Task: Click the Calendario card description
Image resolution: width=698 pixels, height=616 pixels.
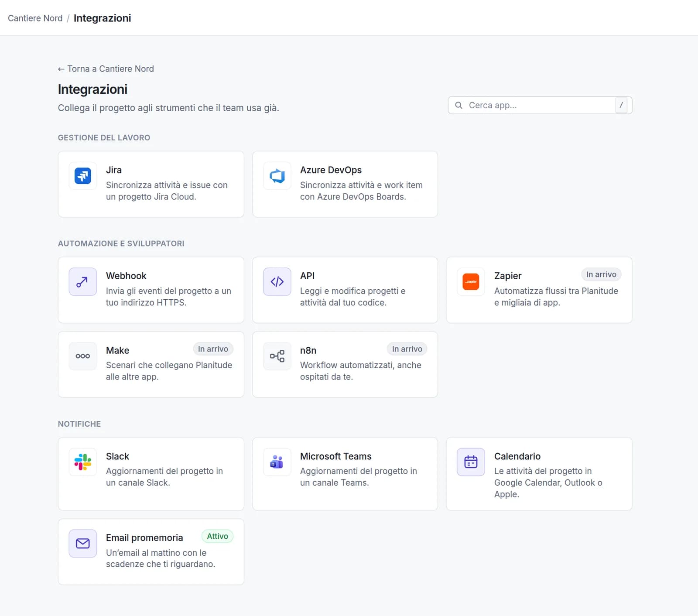Action: click(548, 483)
